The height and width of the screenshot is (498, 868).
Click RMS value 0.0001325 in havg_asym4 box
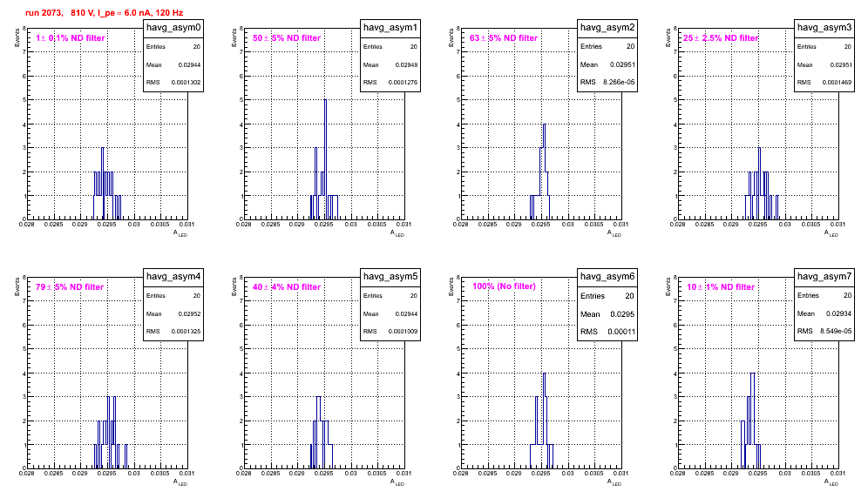pyautogui.click(x=186, y=332)
